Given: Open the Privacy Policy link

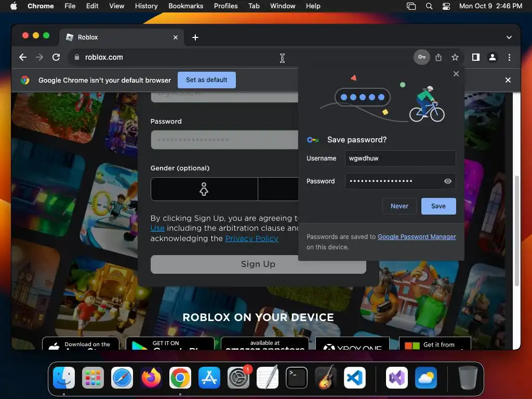Looking at the screenshot, I should pyautogui.click(x=252, y=238).
